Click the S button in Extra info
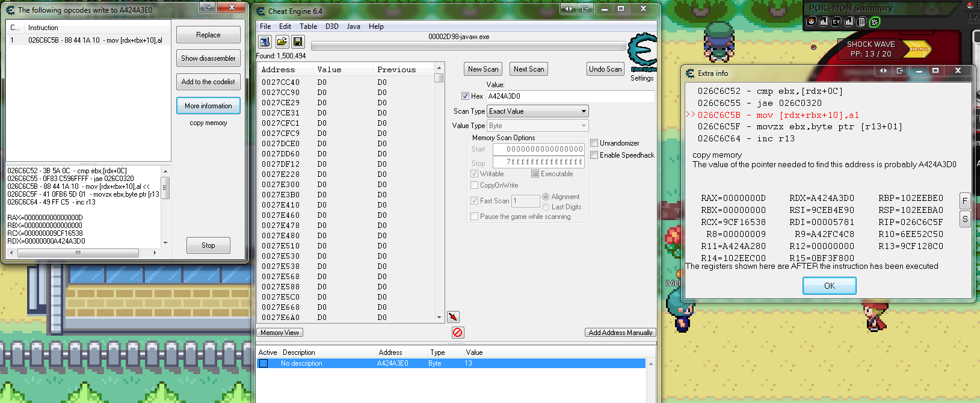Screen dimensions: 980x403 [x=964, y=219]
